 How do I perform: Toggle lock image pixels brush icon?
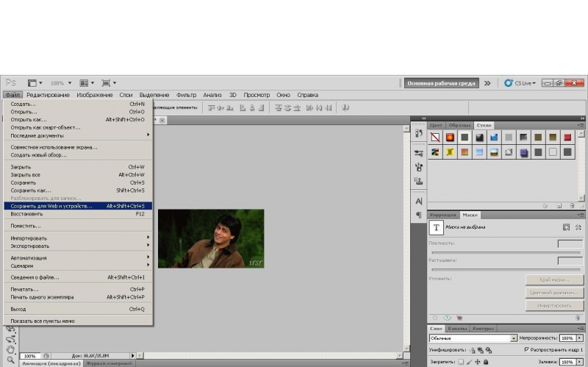(x=469, y=362)
